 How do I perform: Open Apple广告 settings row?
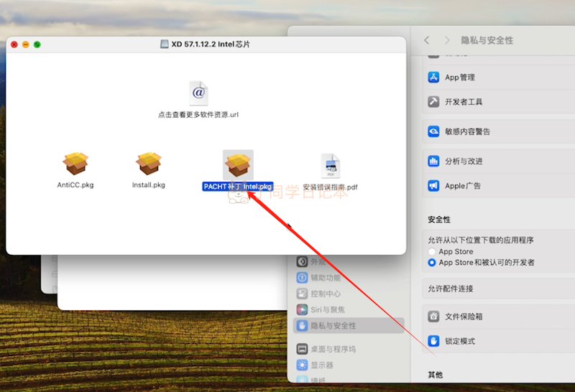pyautogui.click(x=499, y=186)
